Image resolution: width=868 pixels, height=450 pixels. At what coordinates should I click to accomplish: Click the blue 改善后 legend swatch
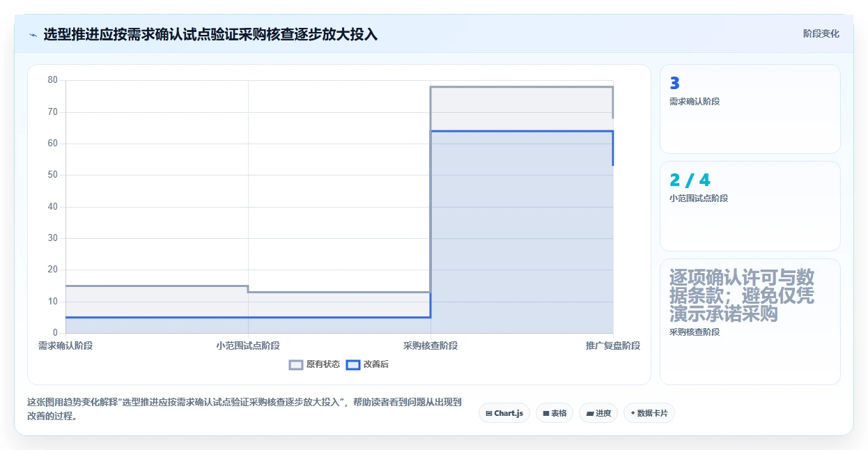click(x=353, y=364)
